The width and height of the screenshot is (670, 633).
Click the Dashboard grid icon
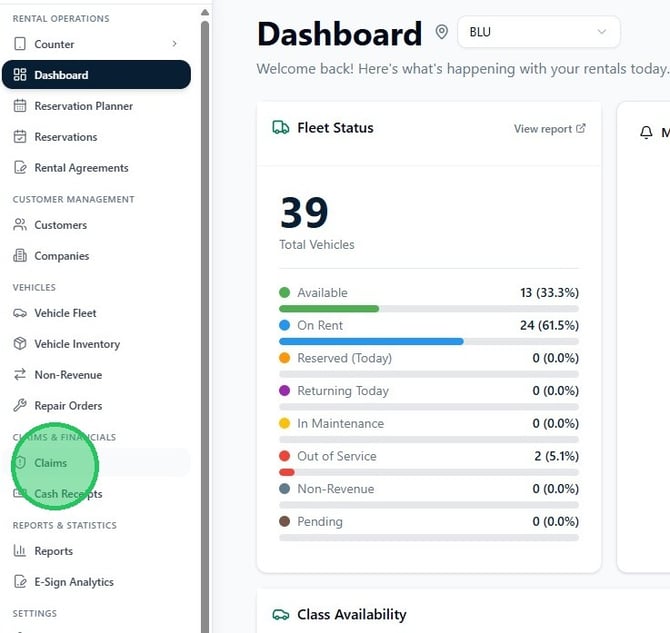[20, 75]
